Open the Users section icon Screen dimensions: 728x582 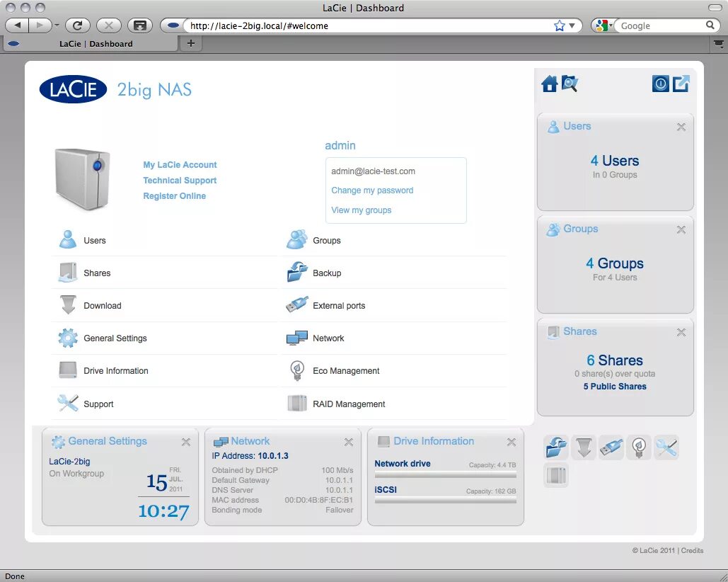point(68,240)
